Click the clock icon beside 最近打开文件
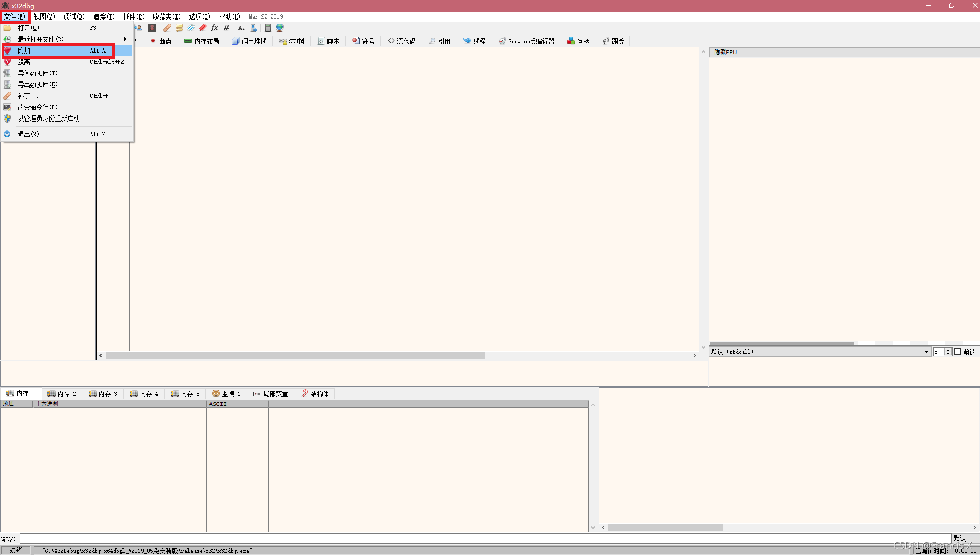 click(7, 39)
